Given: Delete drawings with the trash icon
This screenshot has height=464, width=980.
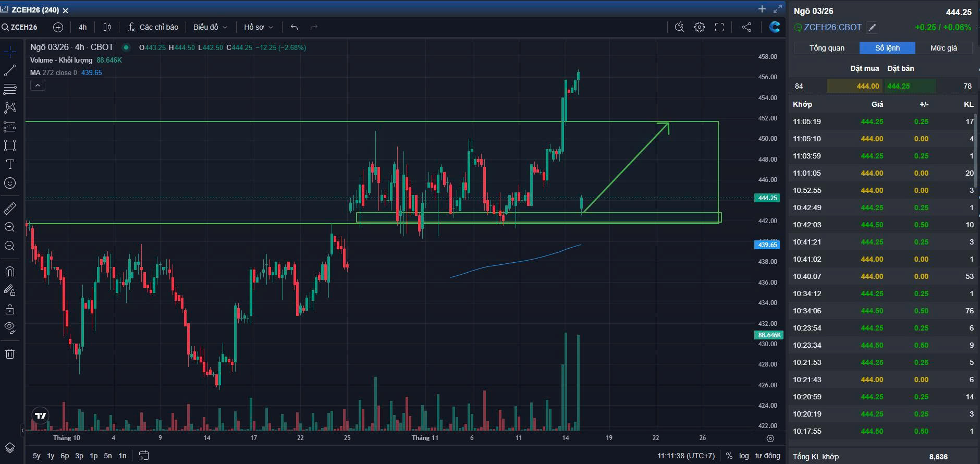Looking at the screenshot, I should [x=10, y=354].
